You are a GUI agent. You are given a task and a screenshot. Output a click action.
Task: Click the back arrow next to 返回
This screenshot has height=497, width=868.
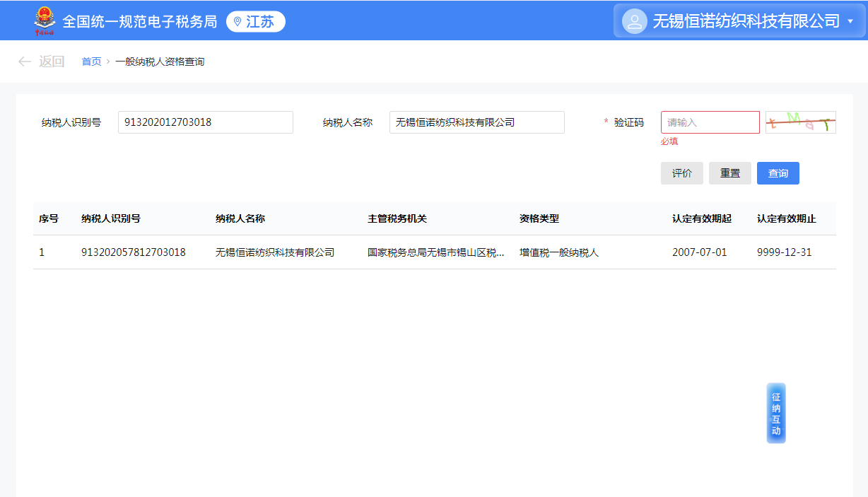click(25, 62)
